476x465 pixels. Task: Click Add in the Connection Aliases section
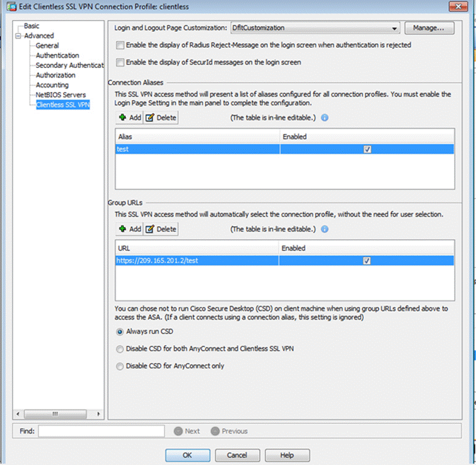pyautogui.click(x=129, y=118)
